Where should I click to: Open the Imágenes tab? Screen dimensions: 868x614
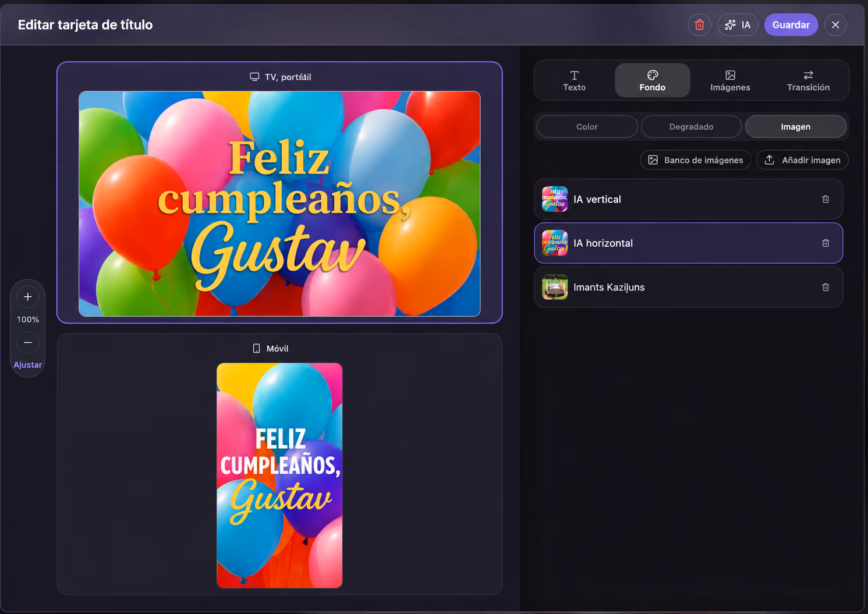730,80
